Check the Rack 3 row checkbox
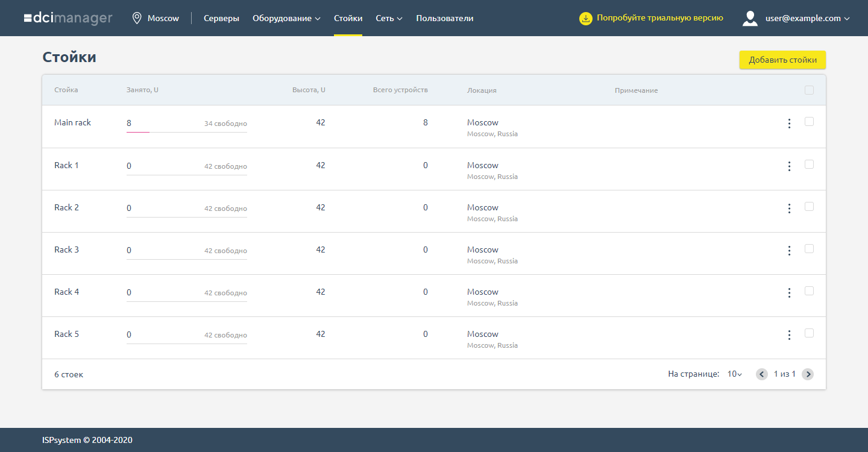The image size is (868, 452). 809,248
